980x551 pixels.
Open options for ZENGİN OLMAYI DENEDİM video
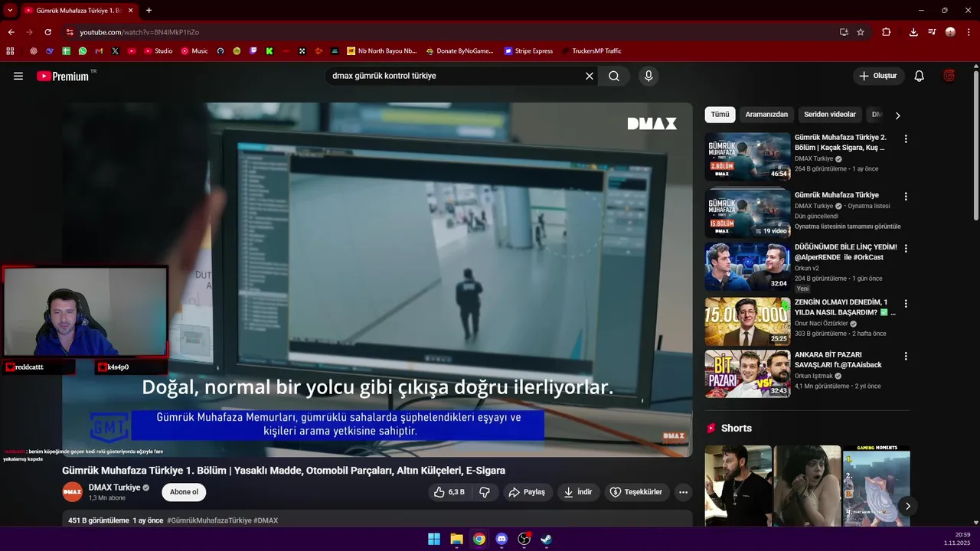[x=906, y=304]
